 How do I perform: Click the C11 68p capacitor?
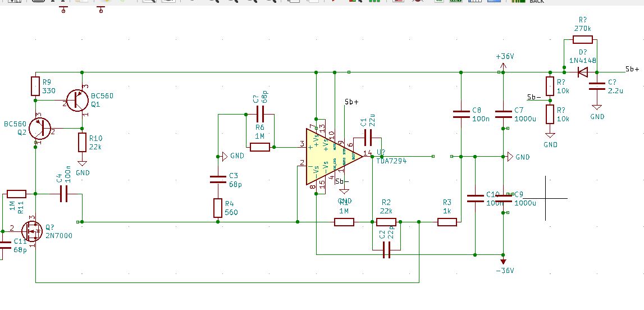[x=5, y=245]
